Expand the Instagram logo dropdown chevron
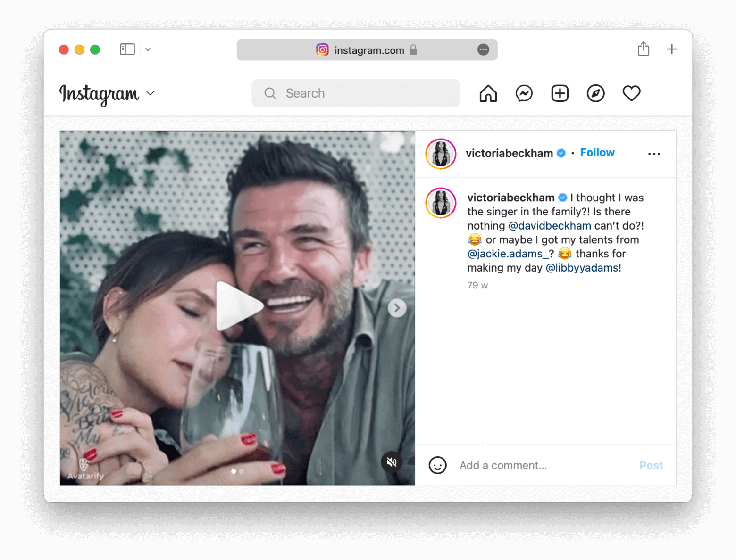The image size is (736, 560). pos(151,93)
